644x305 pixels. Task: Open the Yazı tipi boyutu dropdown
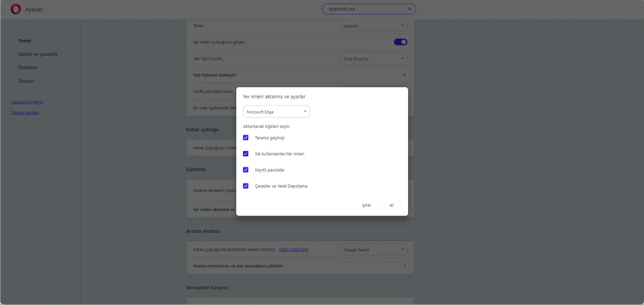[x=374, y=59]
